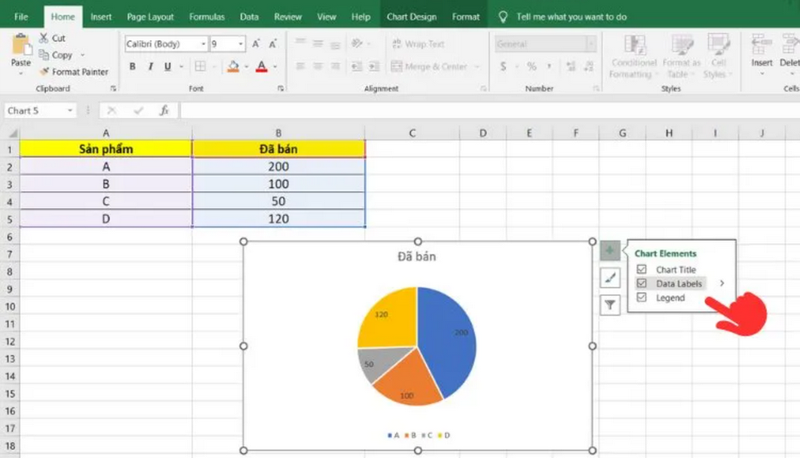Click the Copy icon
This screenshot has height=458, width=800.
[x=44, y=55]
